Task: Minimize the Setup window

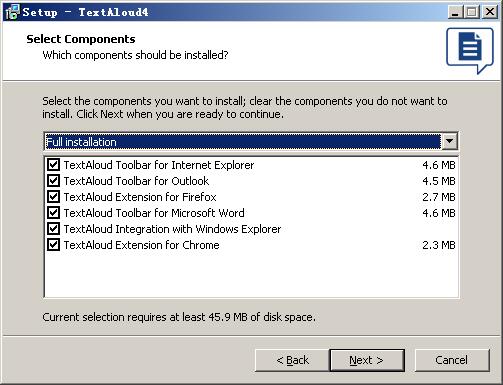Action: pos(455,12)
